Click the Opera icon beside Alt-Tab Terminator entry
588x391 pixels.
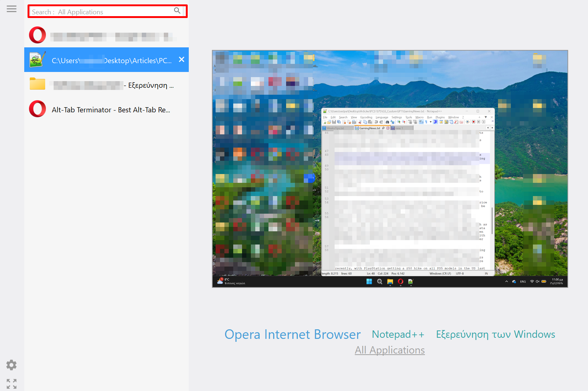tap(37, 109)
